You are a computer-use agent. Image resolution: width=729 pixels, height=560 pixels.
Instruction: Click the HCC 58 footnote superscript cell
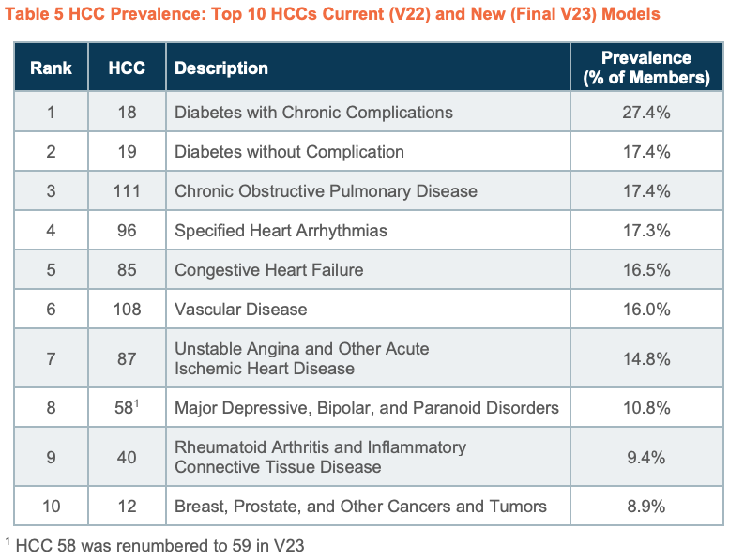pyautogui.click(x=127, y=407)
